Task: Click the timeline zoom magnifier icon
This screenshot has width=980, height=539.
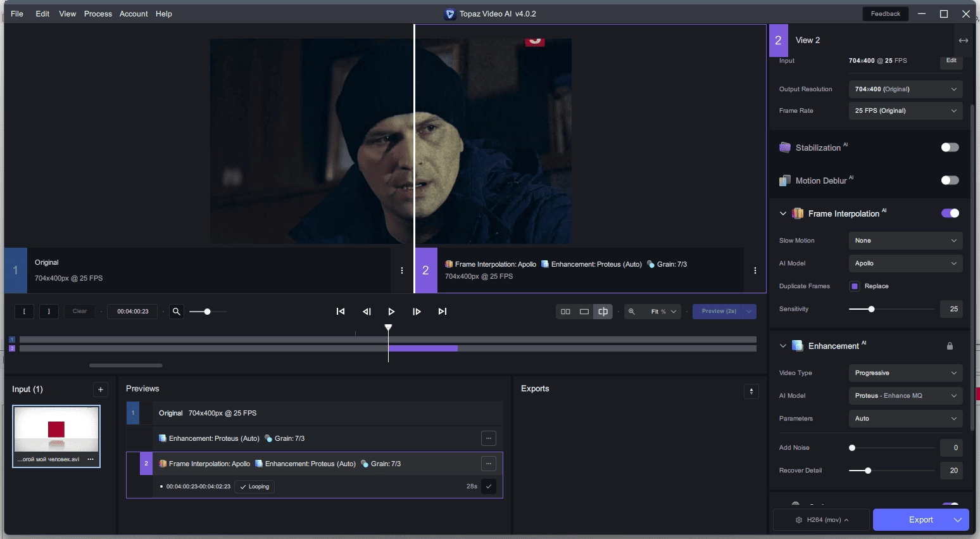Action: [177, 311]
